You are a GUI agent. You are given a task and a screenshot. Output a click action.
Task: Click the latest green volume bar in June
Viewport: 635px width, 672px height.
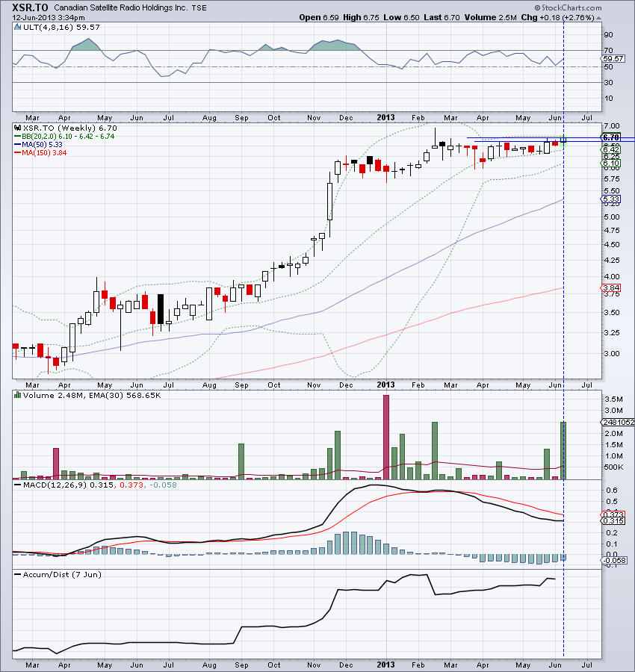pyautogui.click(x=563, y=450)
